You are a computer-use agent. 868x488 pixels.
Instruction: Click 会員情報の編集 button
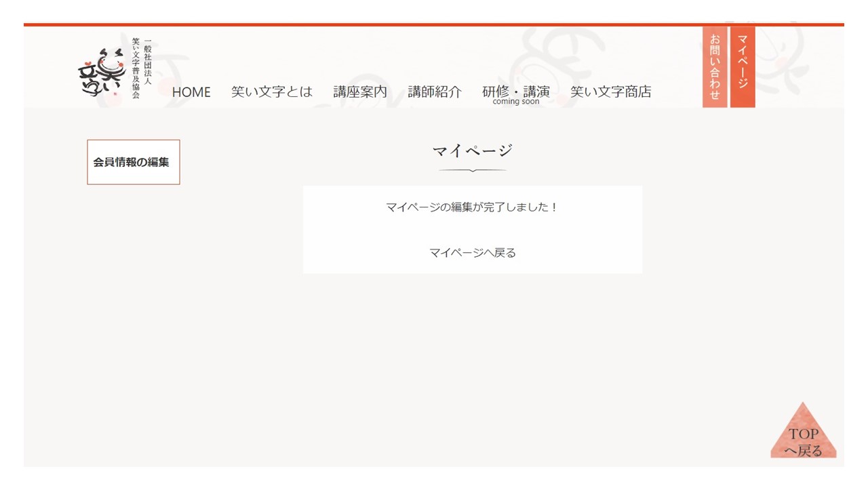point(134,162)
